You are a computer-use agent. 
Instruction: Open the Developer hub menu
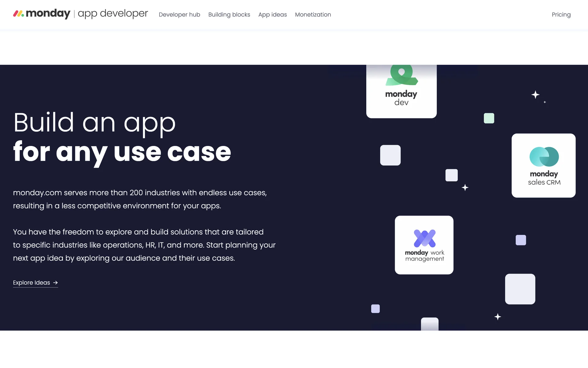point(179,14)
